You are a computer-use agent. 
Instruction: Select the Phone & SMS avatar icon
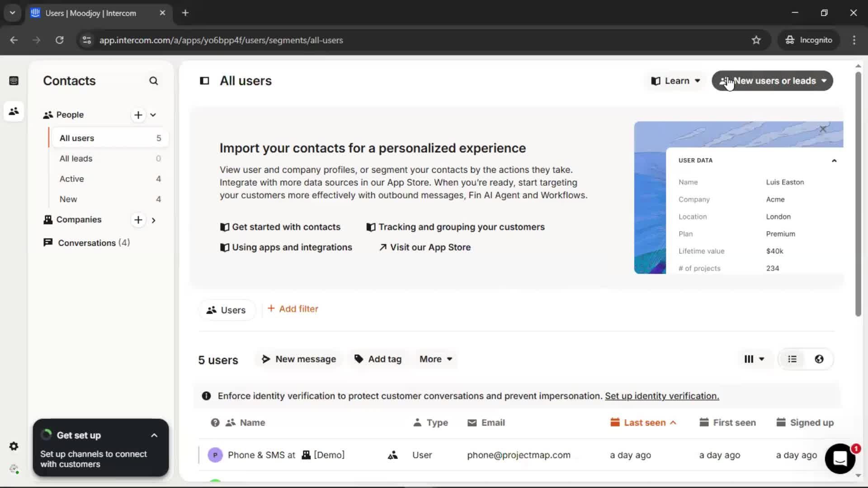[x=215, y=455]
